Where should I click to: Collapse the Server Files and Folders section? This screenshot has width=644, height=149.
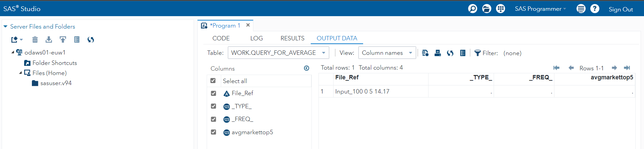(5, 26)
